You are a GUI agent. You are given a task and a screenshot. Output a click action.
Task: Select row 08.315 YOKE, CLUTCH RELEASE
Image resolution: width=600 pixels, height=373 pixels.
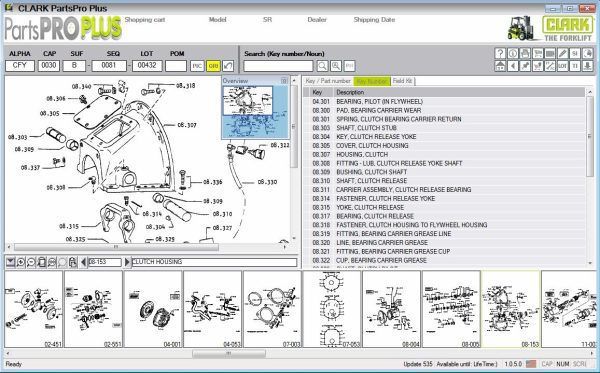[444, 207]
